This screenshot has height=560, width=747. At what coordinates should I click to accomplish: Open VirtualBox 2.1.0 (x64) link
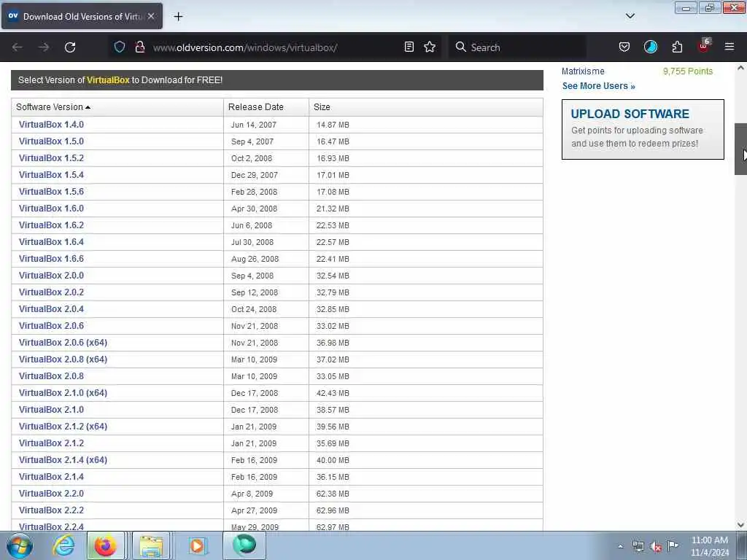tap(63, 393)
